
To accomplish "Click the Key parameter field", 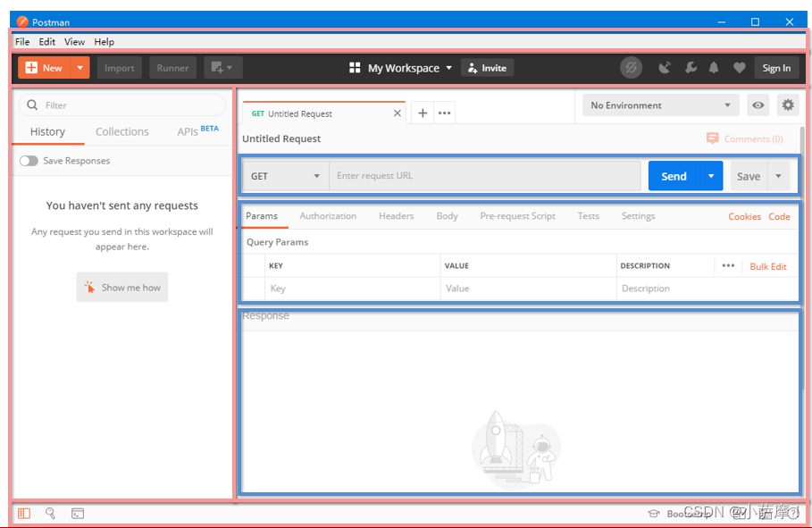I will 352,288.
